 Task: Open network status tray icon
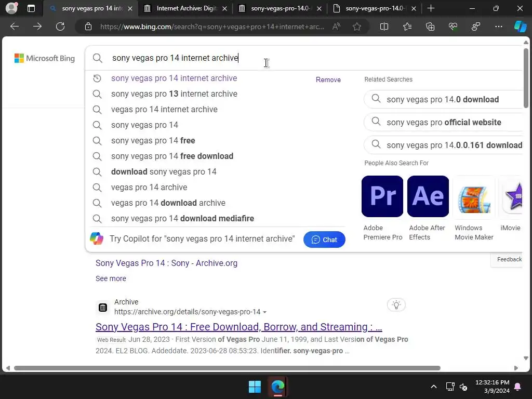coord(450,387)
